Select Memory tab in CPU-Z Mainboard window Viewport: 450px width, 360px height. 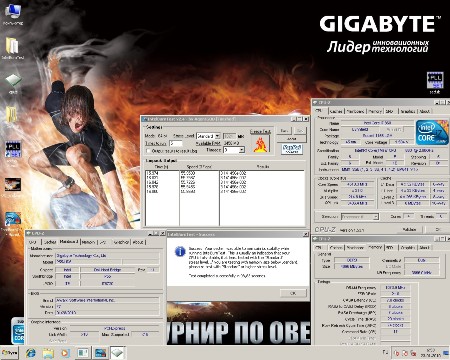(x=88, y=242)
